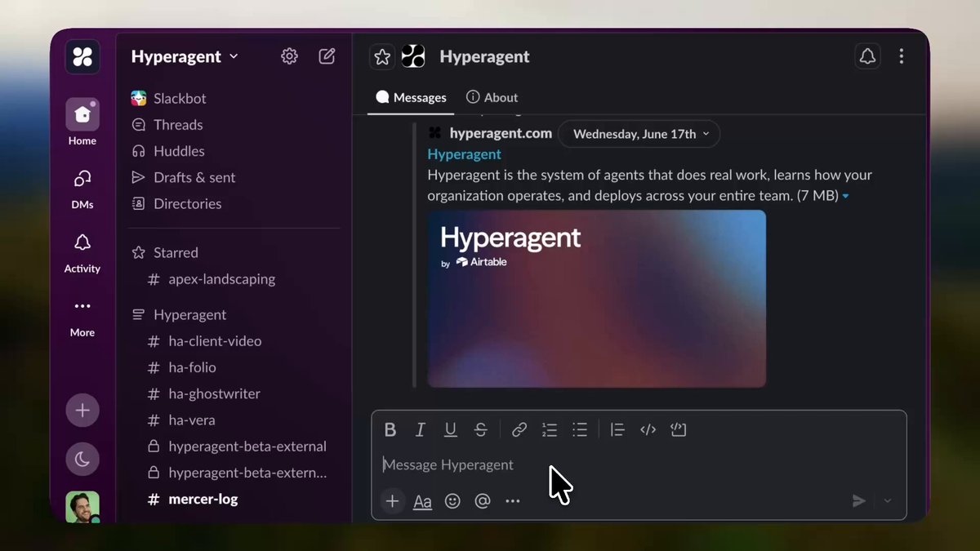The image size is (980, 551).
Task: Mention someone with the @ icon
Action: pos(483,501)
